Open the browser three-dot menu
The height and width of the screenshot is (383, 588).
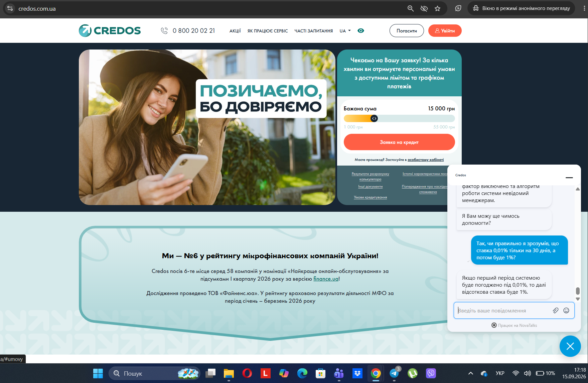[584, 8]
